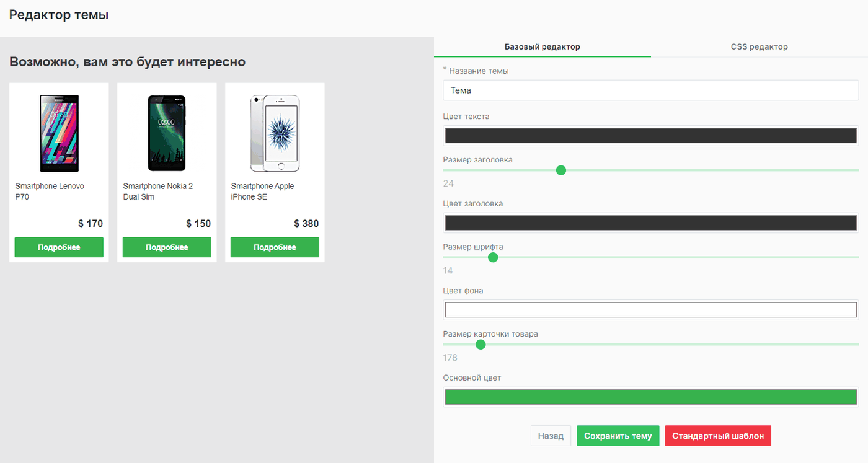Click the Размер карточки товара slider handle
Screen dimensions: 868x463
(x=480, y=344)
